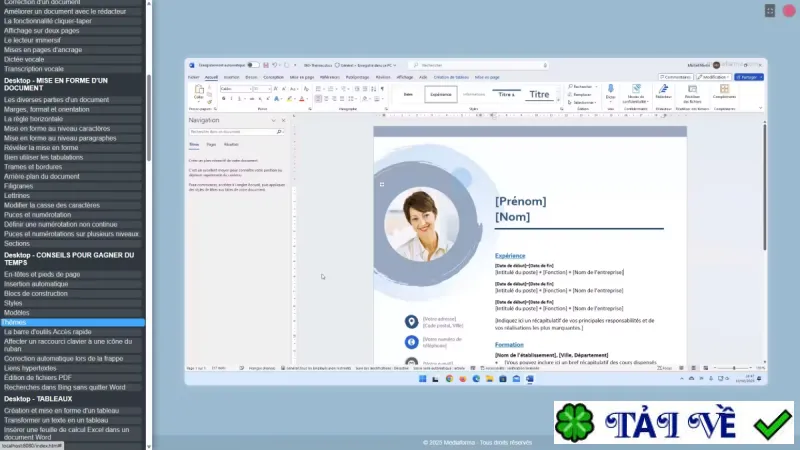Click Réutiliser des fichiers icon
The image size is (800, 450).
(x=692, y=89)
